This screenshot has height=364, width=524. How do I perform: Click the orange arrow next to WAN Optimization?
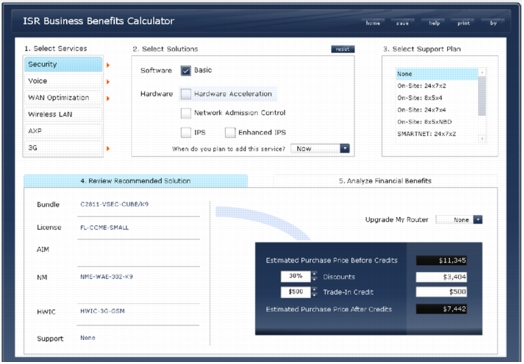coord(108,98)
